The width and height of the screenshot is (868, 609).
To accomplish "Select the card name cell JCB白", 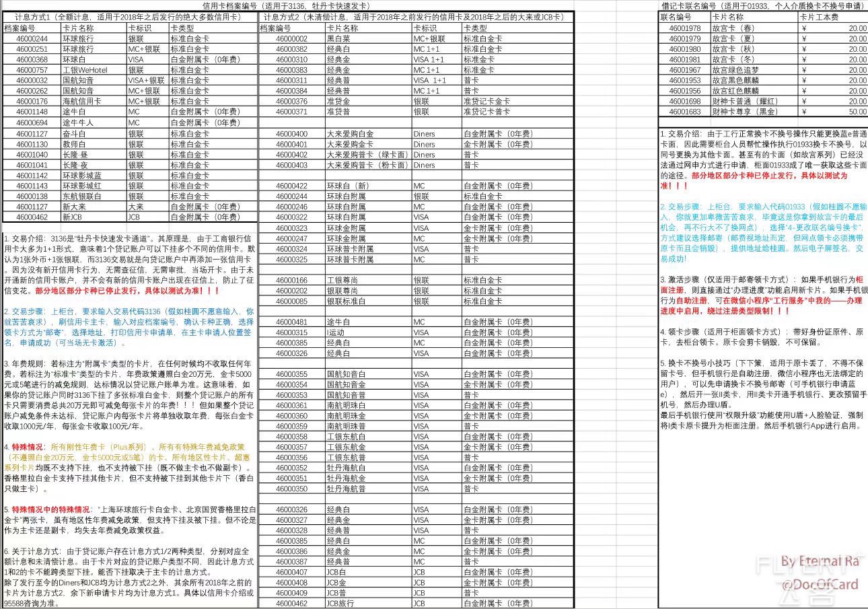I will pos(368,572).
